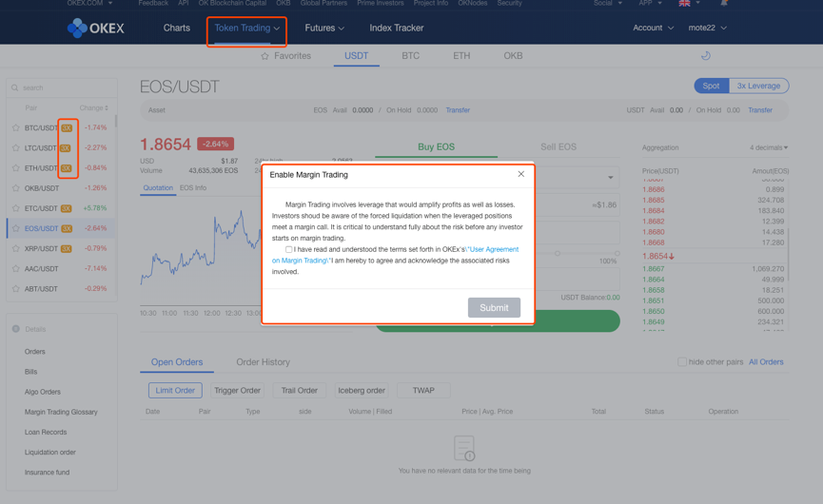The width and height of the screenshot is (823, 504).
Task: Switch to the Sell EOS tab
Action: tap(558, 146)
